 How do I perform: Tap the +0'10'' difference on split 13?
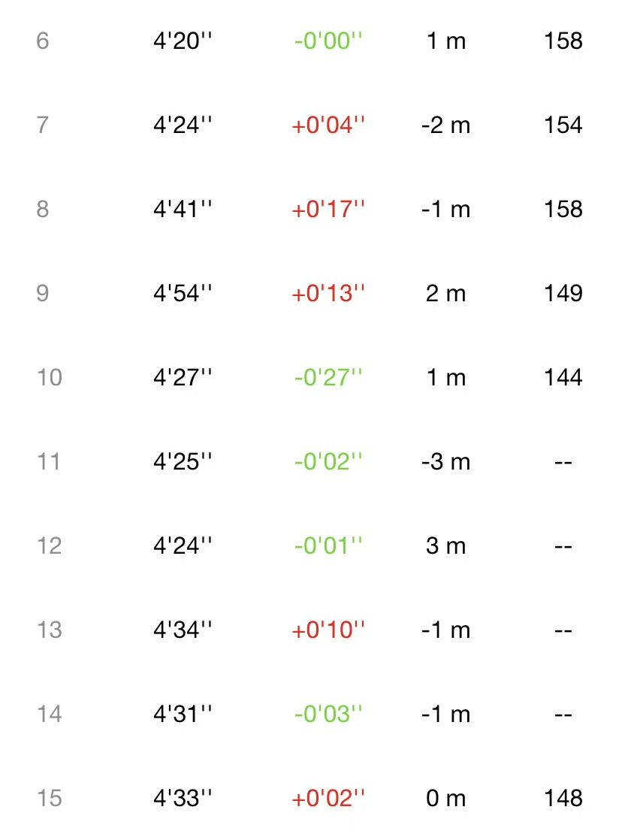(x=328, y=630)
